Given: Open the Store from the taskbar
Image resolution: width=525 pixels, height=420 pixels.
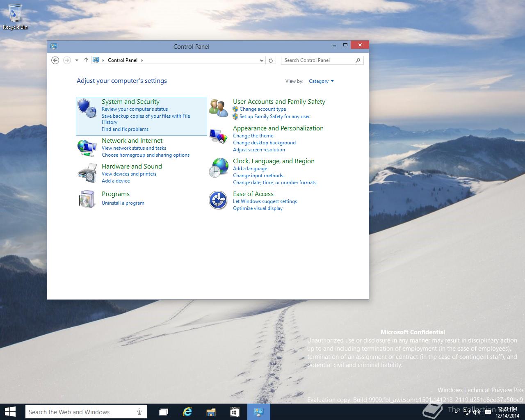Looking at the screenshot, I should click(x=235, y=412).
